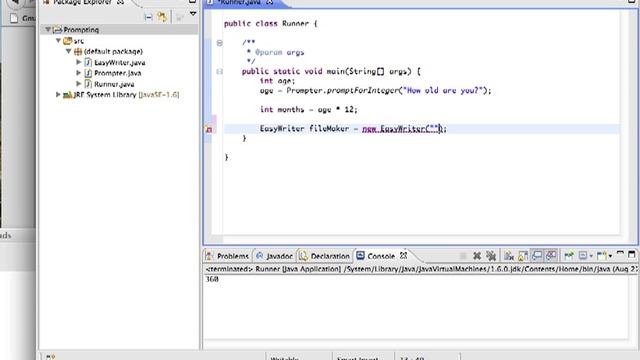Viewport: 640px width, 360px height.
Task: Select Runner.java in Package Explorer
Action: point(114,84)
